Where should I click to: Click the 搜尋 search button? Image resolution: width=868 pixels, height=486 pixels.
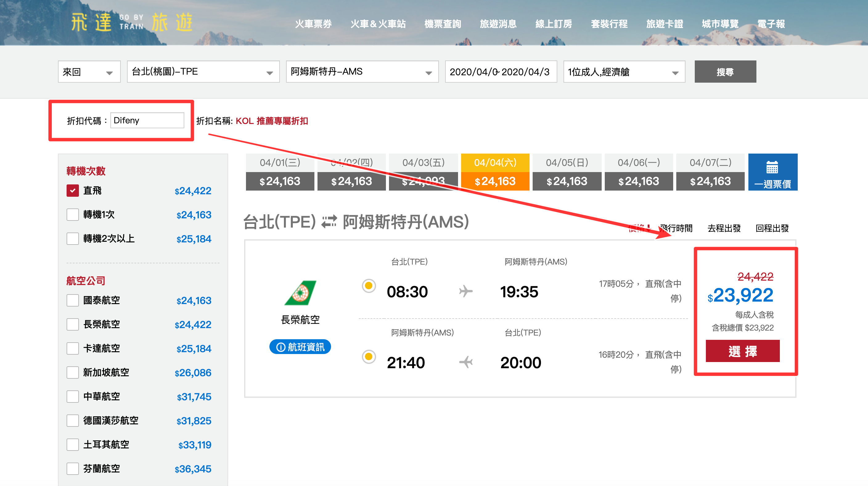(725, 72)
